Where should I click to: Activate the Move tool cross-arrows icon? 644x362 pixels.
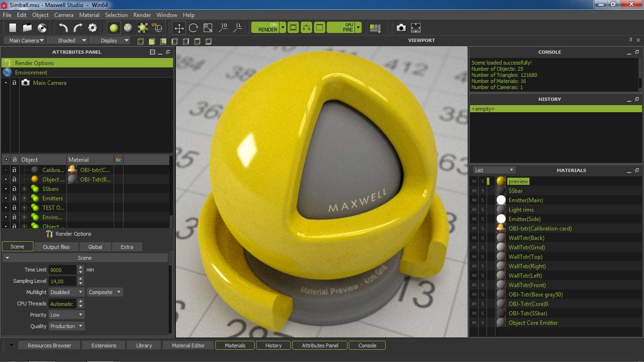click(179, 28)
